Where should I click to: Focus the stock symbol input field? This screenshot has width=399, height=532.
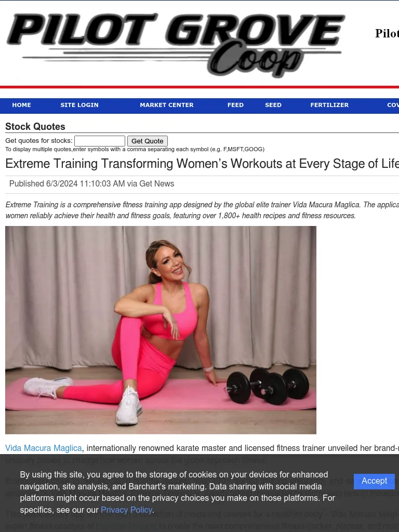(100, 141)
